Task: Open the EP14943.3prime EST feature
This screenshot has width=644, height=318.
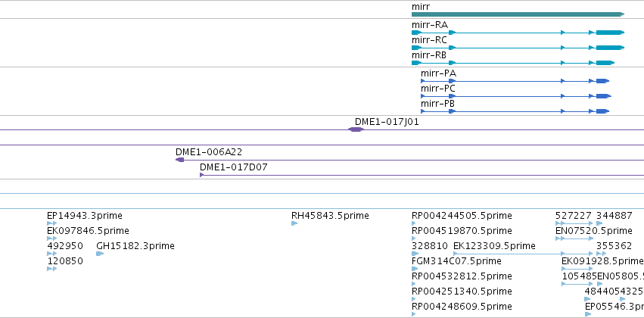Action: tap(51, 223)
